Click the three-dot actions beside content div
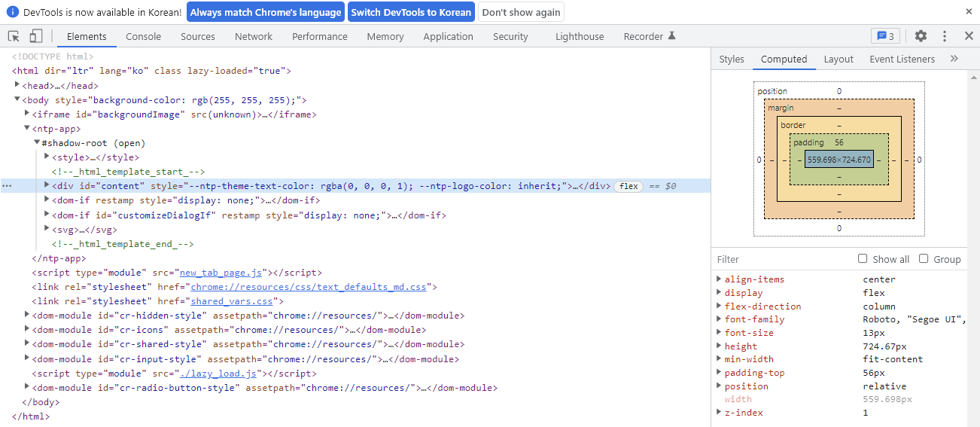Image resolution: width=980 pixels, height=427 pixels. point(6,186)
